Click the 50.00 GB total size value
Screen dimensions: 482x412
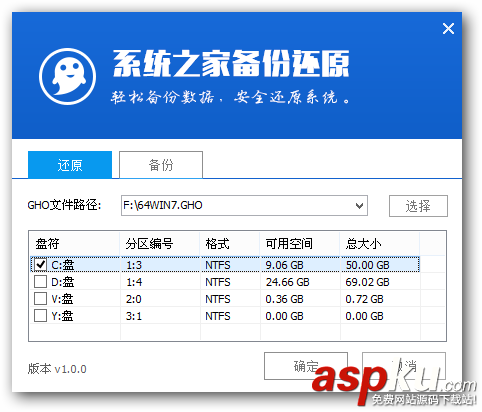point(368,265)
